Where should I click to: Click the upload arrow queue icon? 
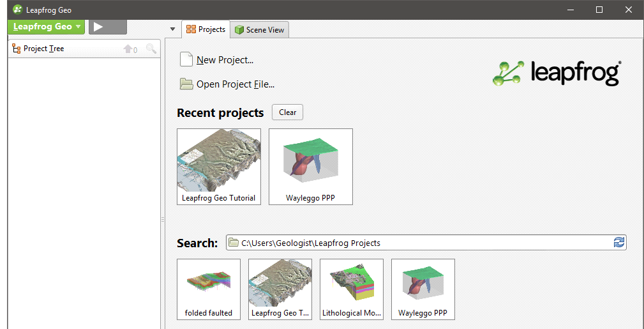point(130,49)
